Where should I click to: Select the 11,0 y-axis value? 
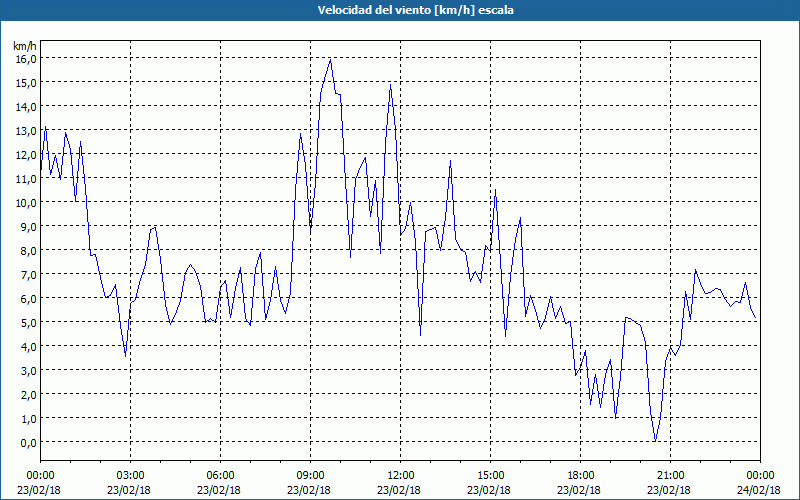pos(28,179)
